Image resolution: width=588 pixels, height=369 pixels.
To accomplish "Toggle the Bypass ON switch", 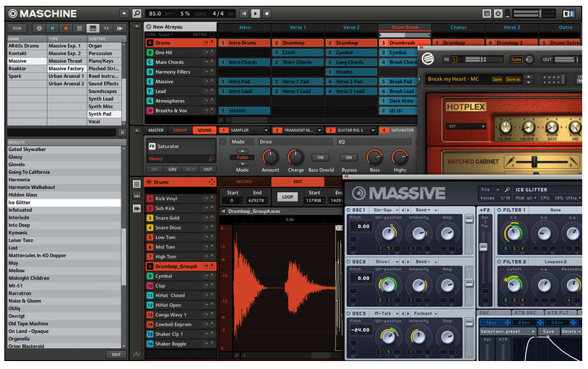I will tap(349, 157).
